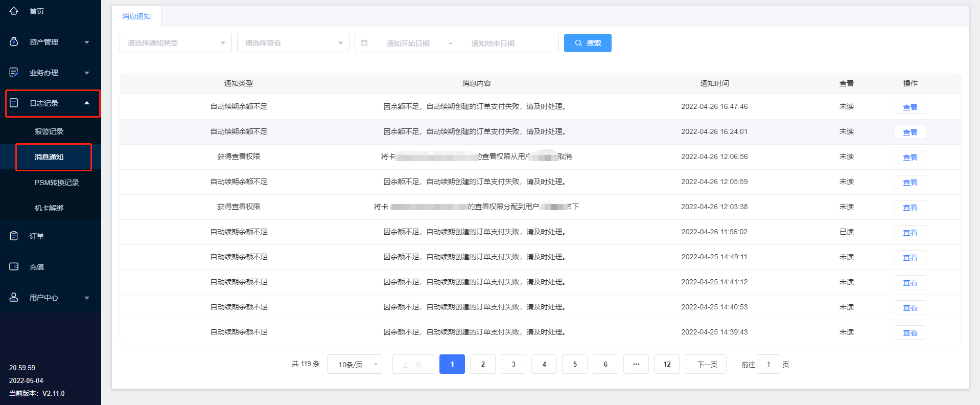Go to page 4

(x=544, y=364)
